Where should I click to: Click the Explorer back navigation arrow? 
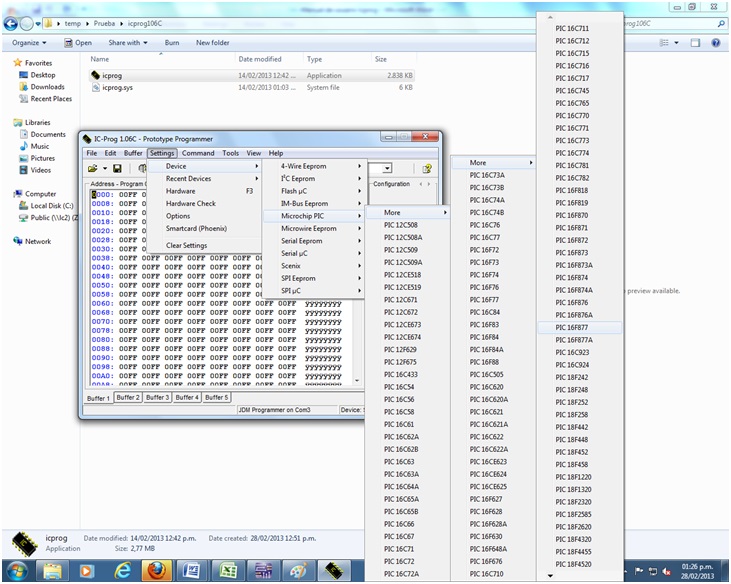tap(15, 21)
